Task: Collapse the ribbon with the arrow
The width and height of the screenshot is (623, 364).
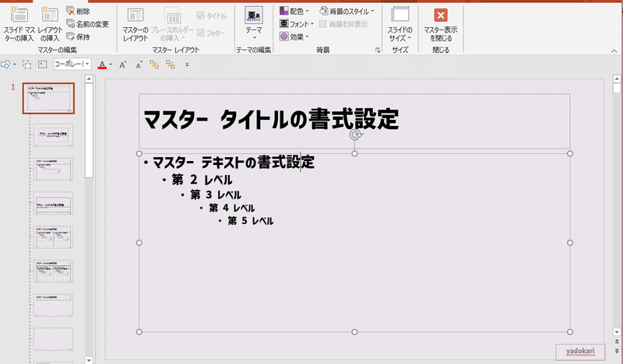Action: point(614,51)
